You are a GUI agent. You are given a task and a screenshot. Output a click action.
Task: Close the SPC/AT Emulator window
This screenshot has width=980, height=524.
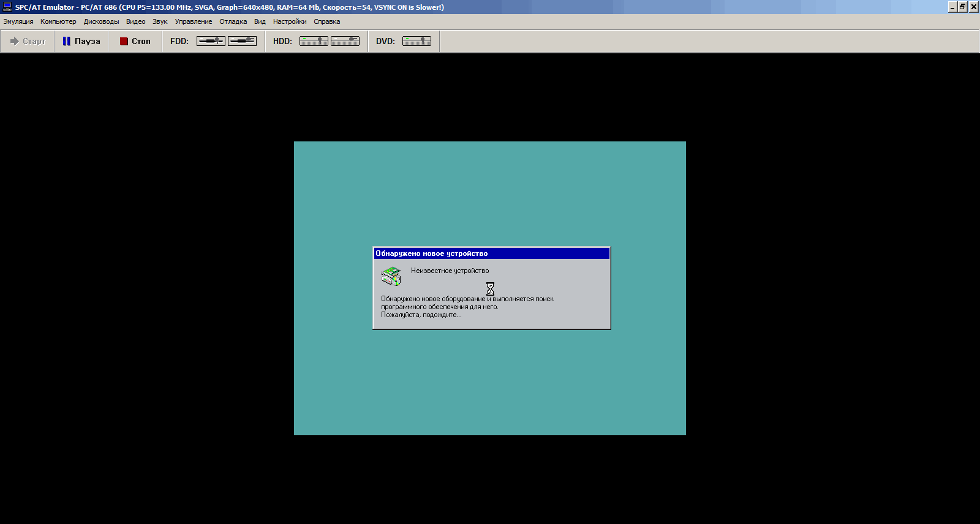point(973,7)
